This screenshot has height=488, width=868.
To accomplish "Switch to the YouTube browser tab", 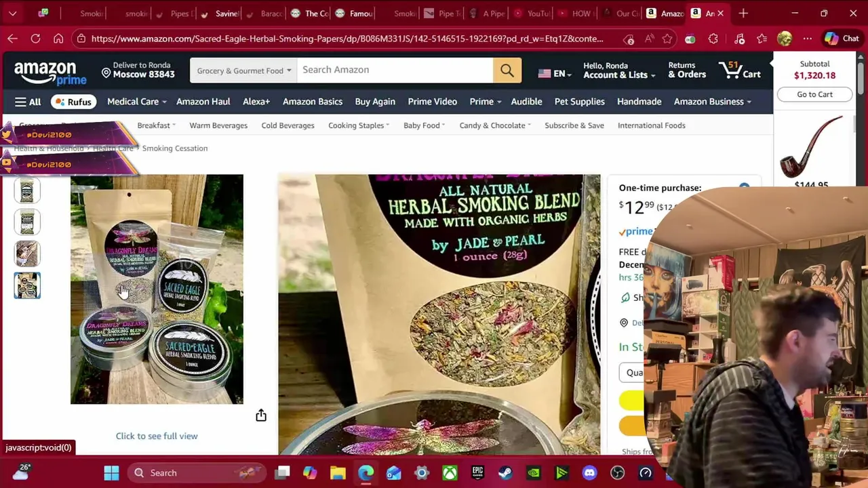I will (x=532, y=14).
